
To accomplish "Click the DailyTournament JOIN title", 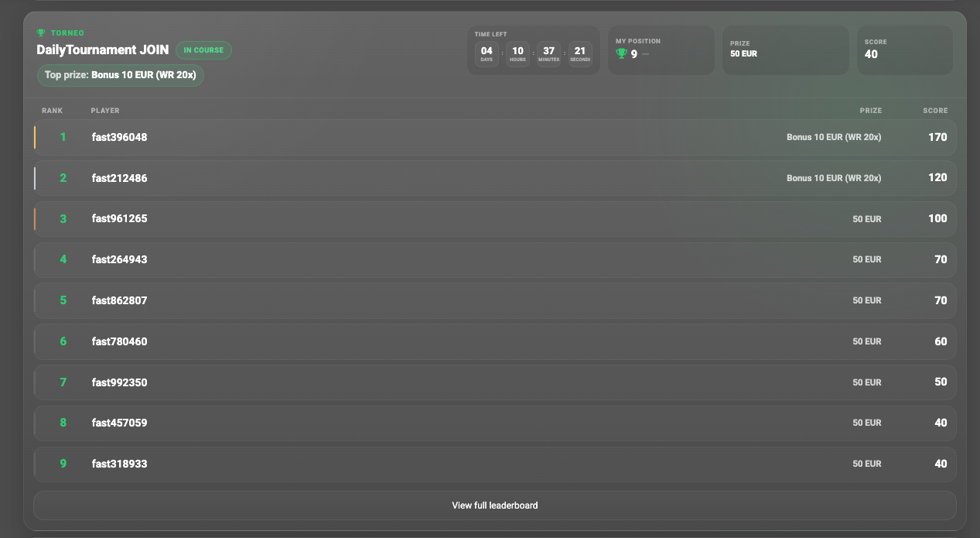I will pos(102,50).
